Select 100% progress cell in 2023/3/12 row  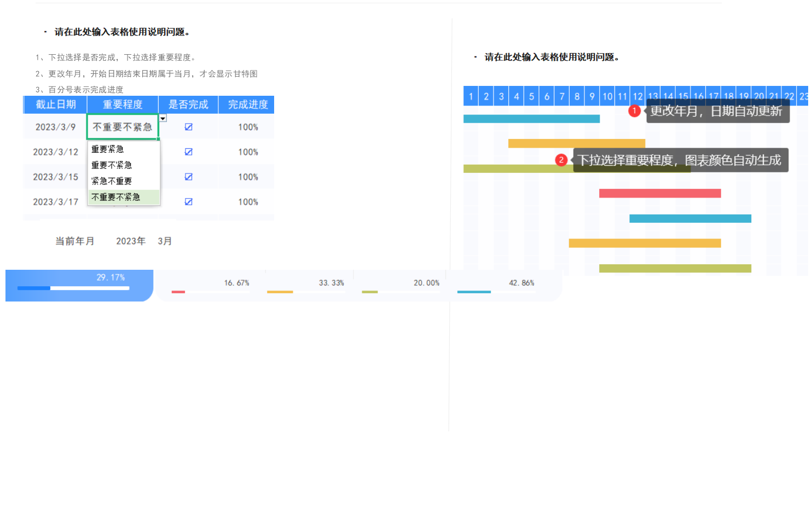tap(248, 152)
